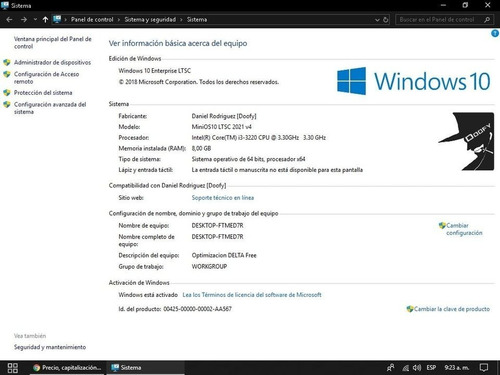Click shield icon by 'Cambiar la clave de producto'

coord(410,309)
